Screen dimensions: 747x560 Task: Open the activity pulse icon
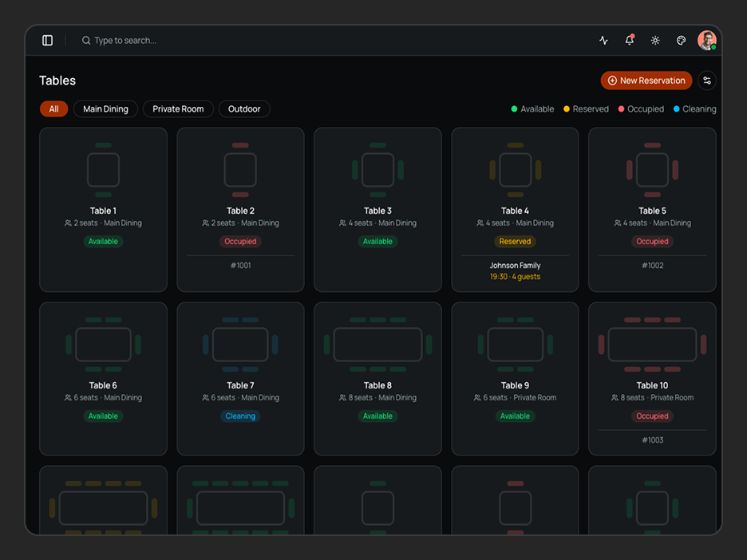[603, 41]
